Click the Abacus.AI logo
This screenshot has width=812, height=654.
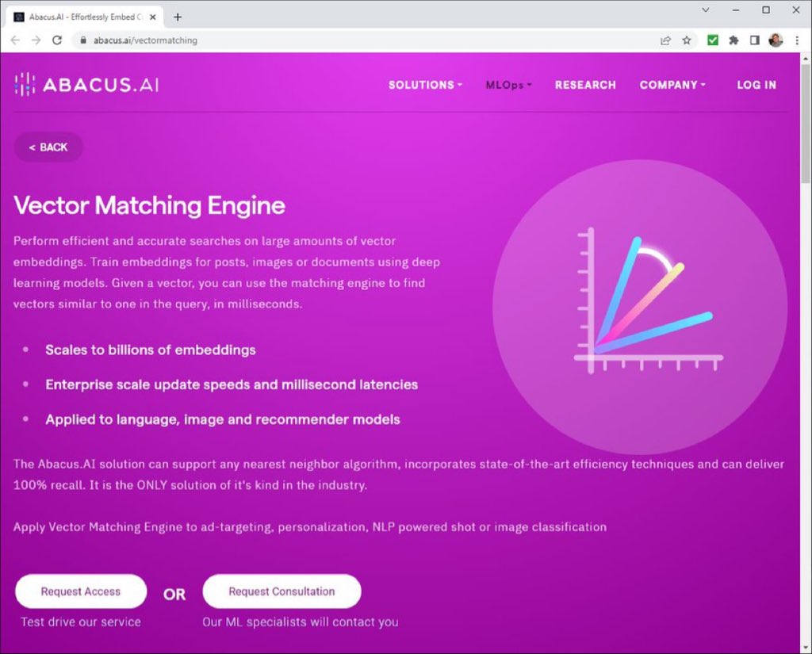tap(86, 84)
